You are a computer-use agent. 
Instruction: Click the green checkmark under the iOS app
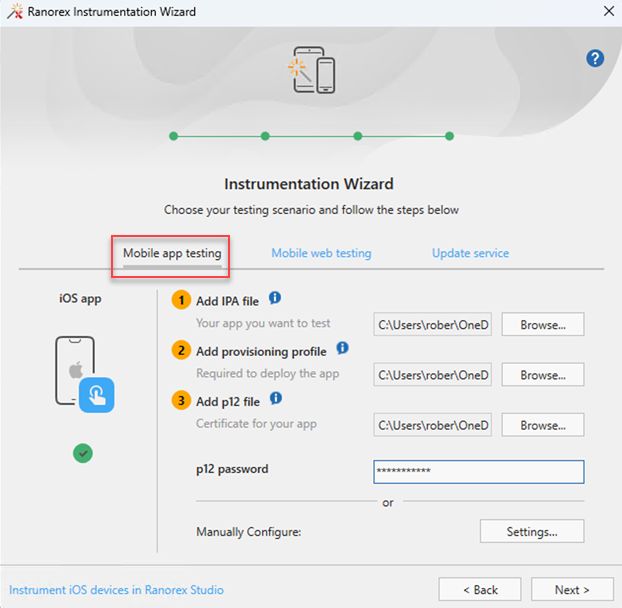click(x=83, y=453)
